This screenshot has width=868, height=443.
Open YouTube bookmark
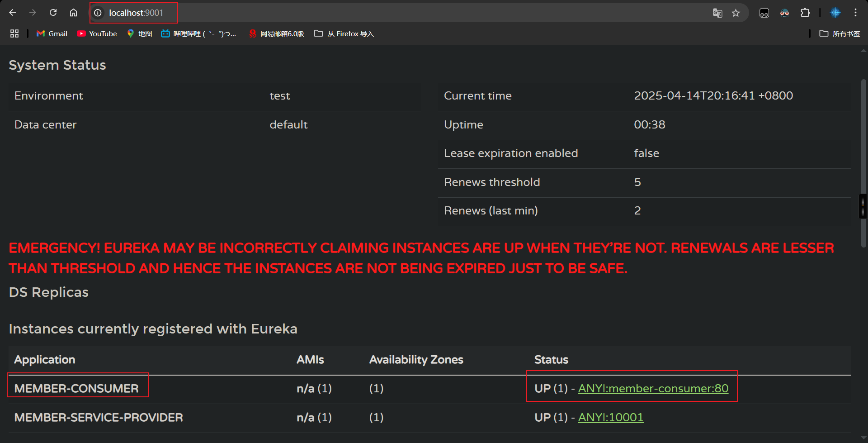[97, 33]
